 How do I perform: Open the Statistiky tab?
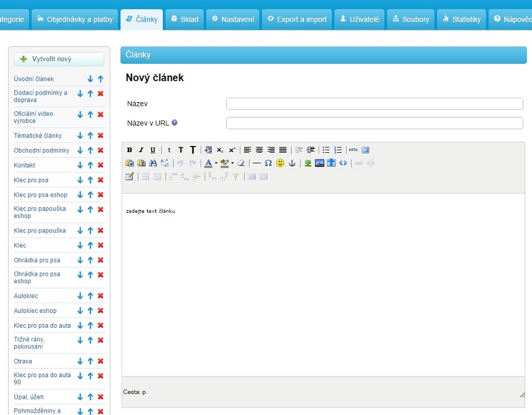[461, 19]
